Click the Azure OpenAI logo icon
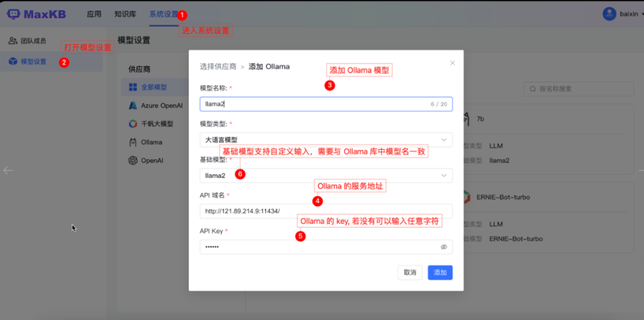Viewport: 644px width, 320px height. pos(133,106)
